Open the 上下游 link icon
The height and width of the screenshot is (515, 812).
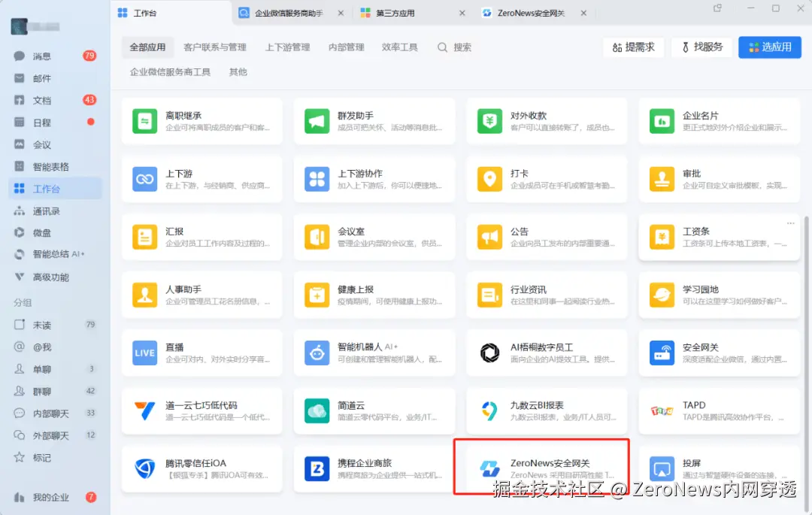click(x=144, y=180)
